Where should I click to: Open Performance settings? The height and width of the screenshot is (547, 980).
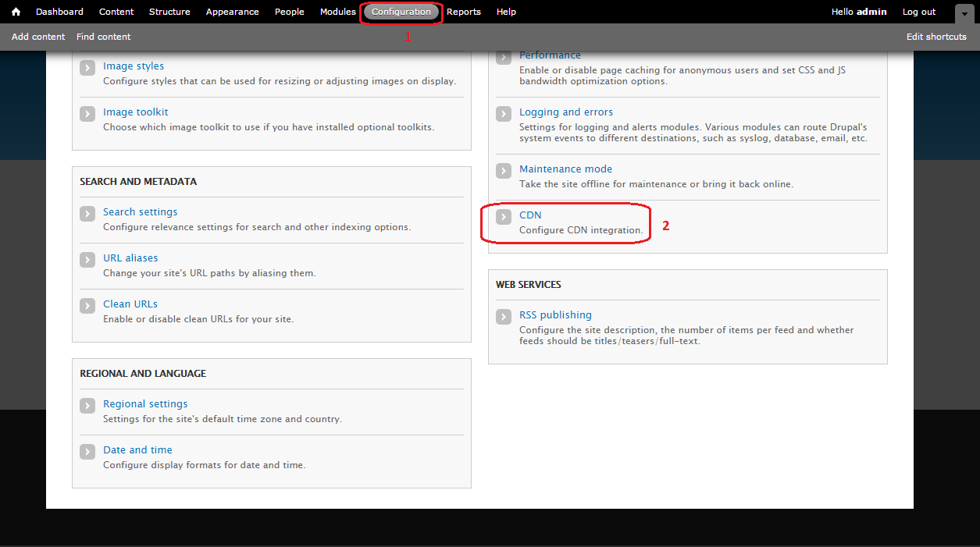point(550,55)
